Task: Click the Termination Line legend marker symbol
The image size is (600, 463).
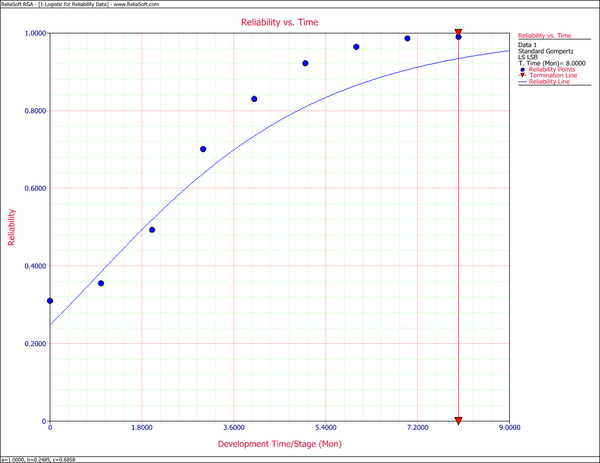Action: pos(522,75)
